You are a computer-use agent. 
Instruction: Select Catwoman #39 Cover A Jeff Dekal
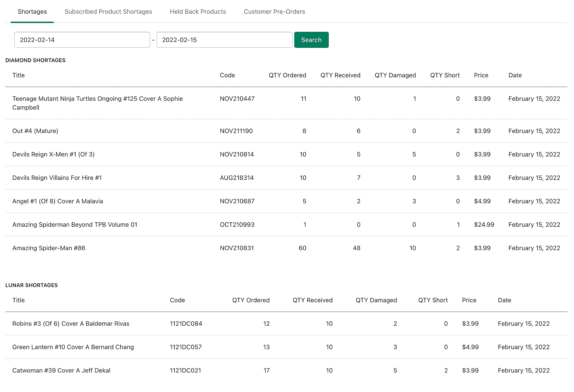(61, 371)
